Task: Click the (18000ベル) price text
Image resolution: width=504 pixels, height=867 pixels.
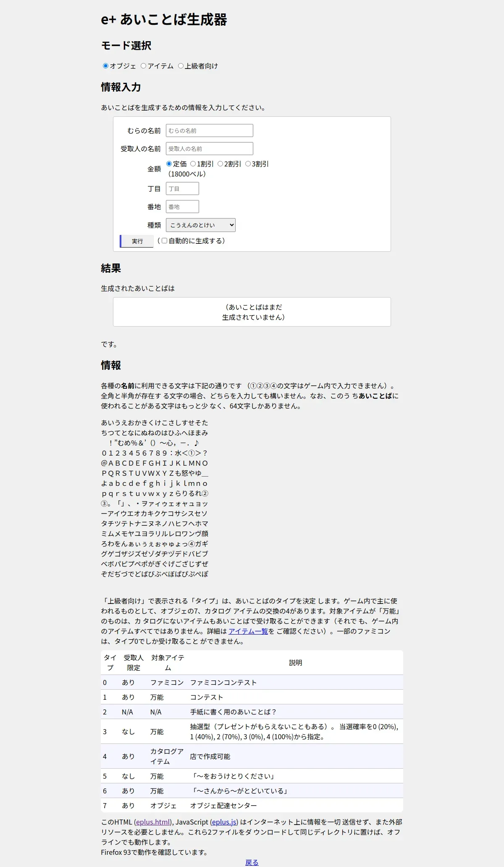Action: pos(187,174)
